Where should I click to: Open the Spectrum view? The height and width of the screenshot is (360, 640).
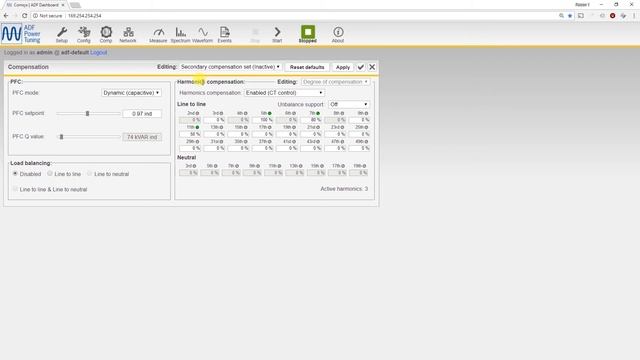(180, 35)
